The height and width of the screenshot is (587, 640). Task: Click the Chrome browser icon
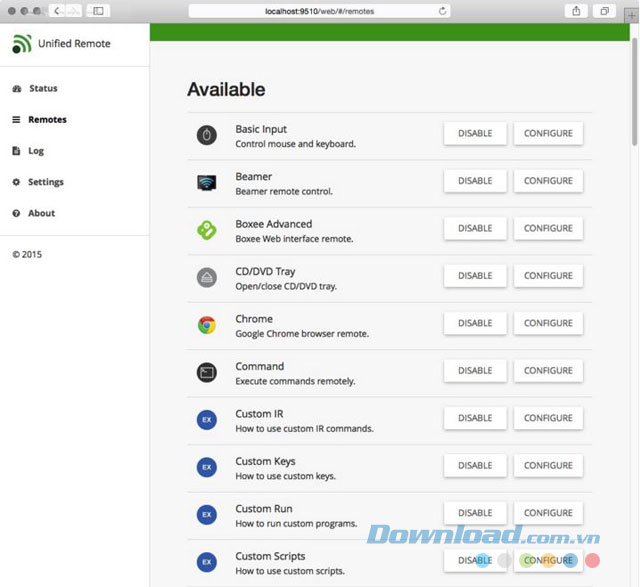(x=207, y=325)
